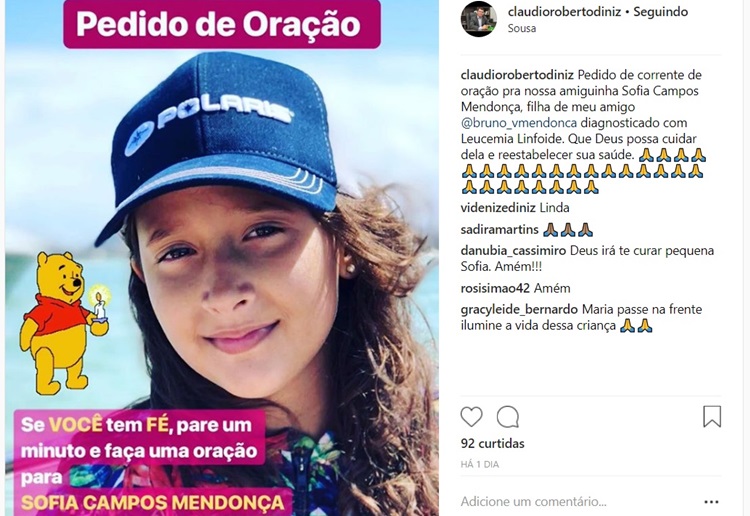The image size is (750, 516).
Task: Click the Pedido de Oração banner
Action: click(x=222, y=23)
